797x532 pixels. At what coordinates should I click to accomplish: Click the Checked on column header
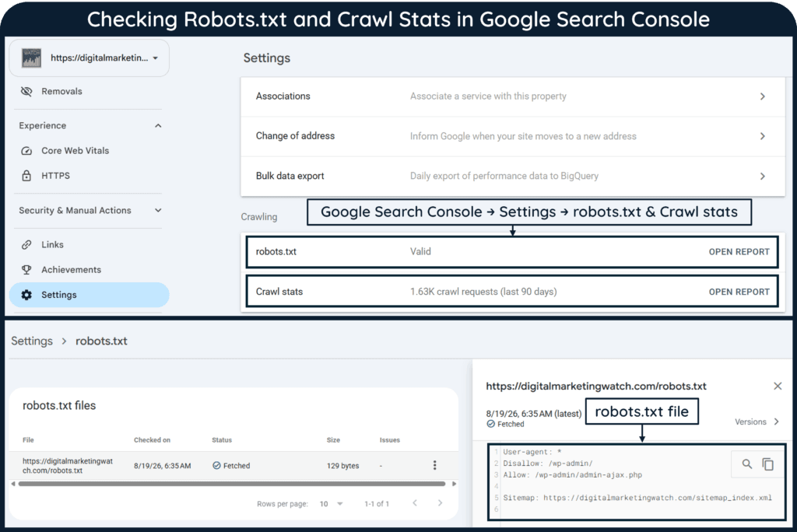tap(152, 440)
